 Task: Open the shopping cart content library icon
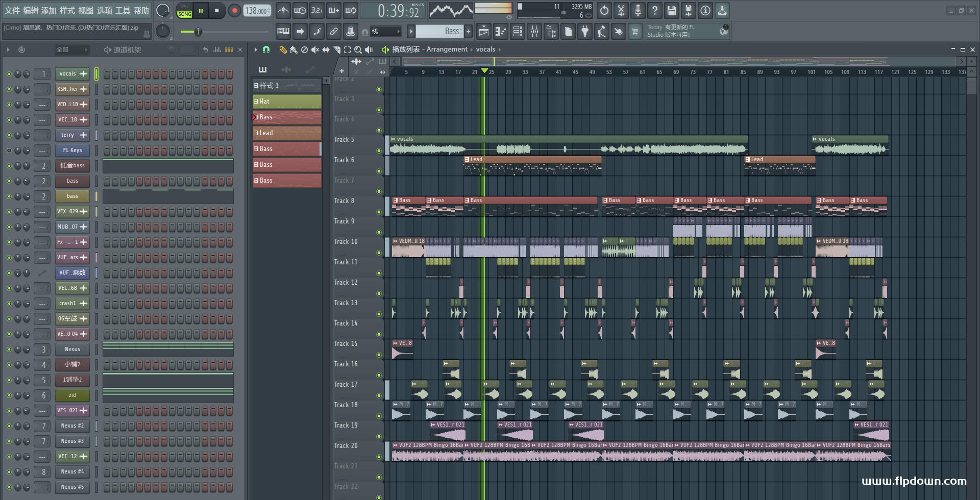pos(635,32)
